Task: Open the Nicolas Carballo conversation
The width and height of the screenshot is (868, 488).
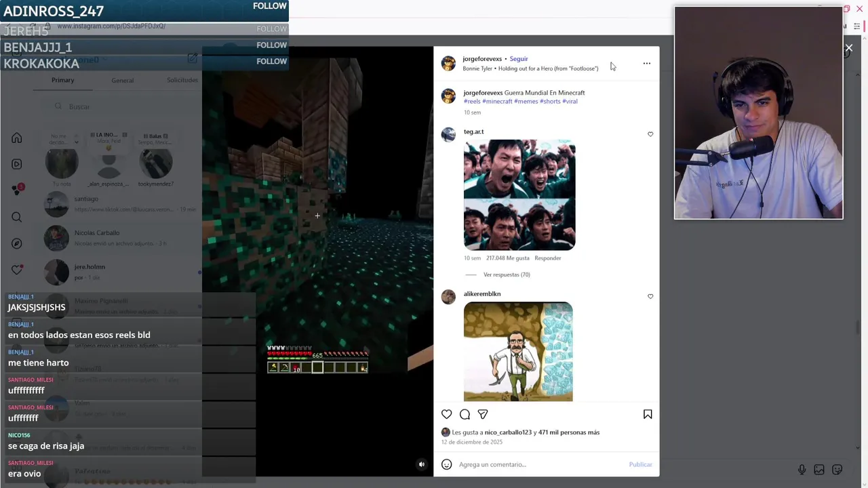Action: pos(122,238)
